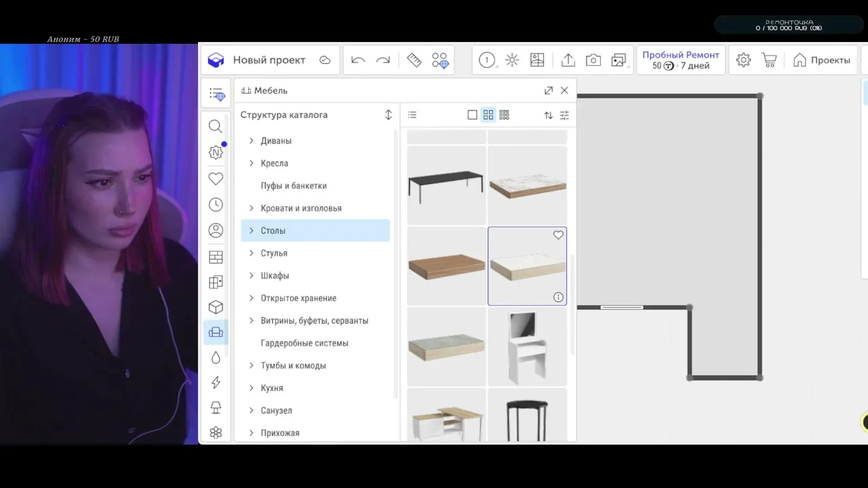
Task: Redo the last action
Action: tap(383, 60)
